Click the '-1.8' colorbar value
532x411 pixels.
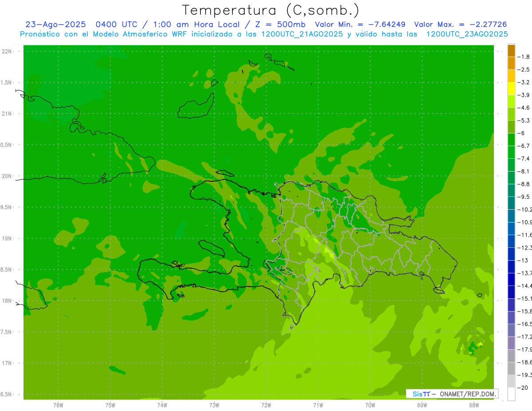[524, 57]
